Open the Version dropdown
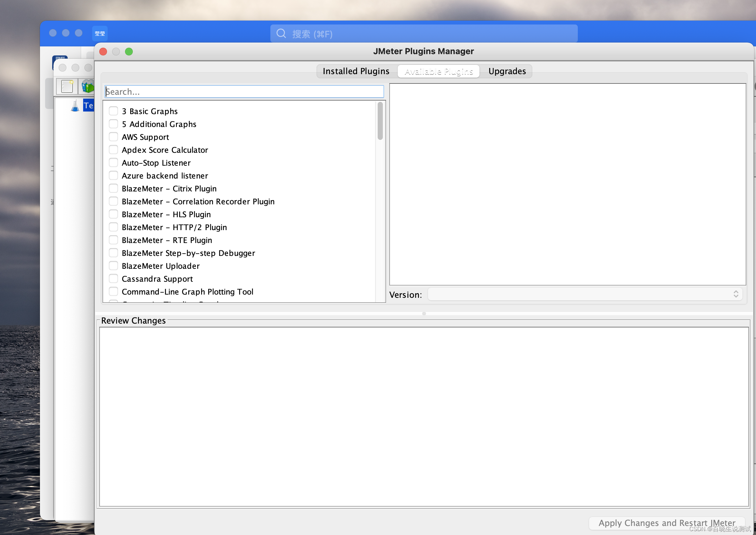The image size is (756, 535). (585, 294)
